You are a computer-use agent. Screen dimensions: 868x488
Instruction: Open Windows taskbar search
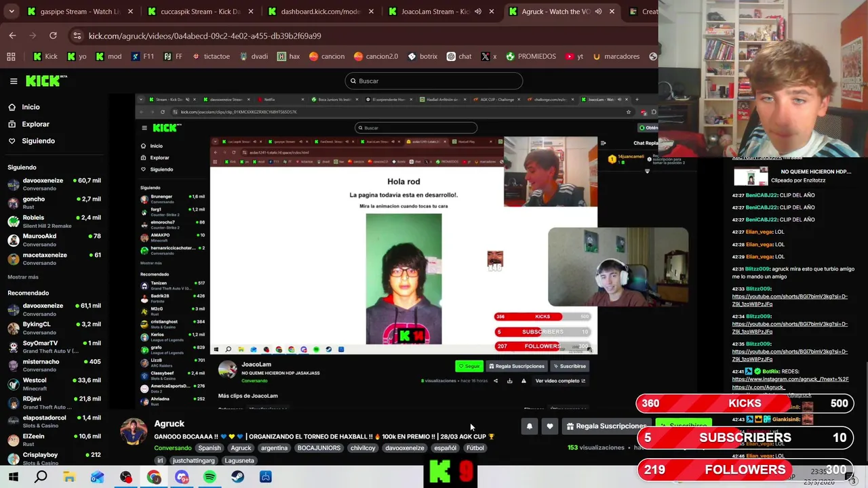41,477
